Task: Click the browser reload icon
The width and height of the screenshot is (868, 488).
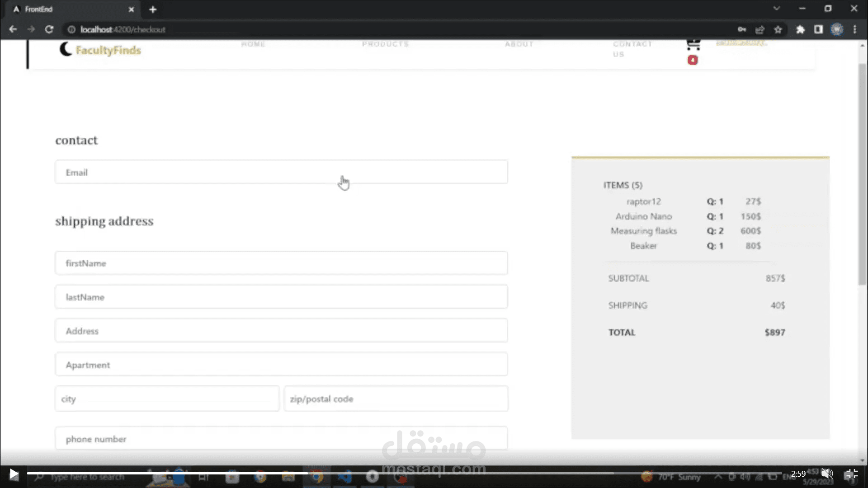Action: pos(49,29)
